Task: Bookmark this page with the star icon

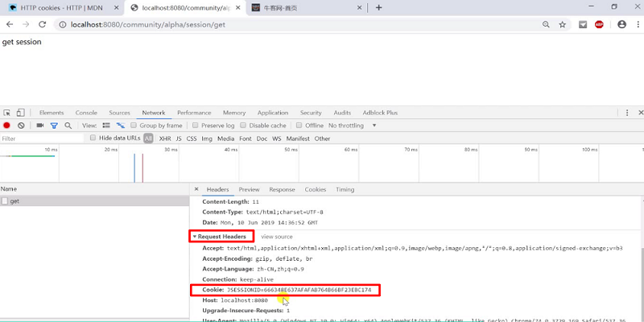Action: click(562, 25)
